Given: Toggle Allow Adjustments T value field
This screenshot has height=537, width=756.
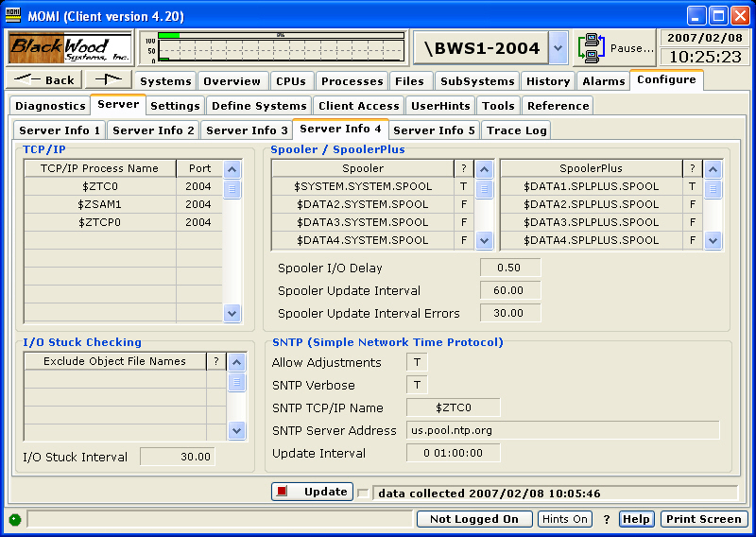Looking at the screenshot, I should point(417,362).
